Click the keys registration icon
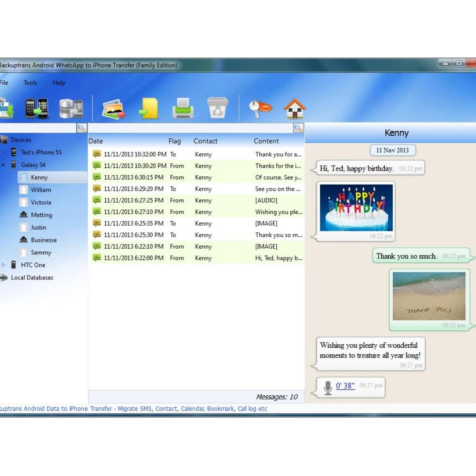The width and height of the screenshot is (476, 476). [x=260, y=109]
